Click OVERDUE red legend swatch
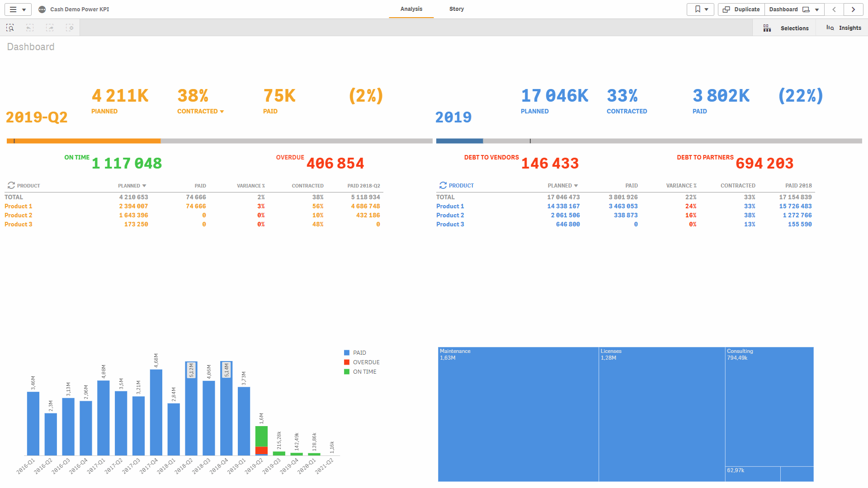The height and width of the screenshot is (488, 868). tap(347, 362)
